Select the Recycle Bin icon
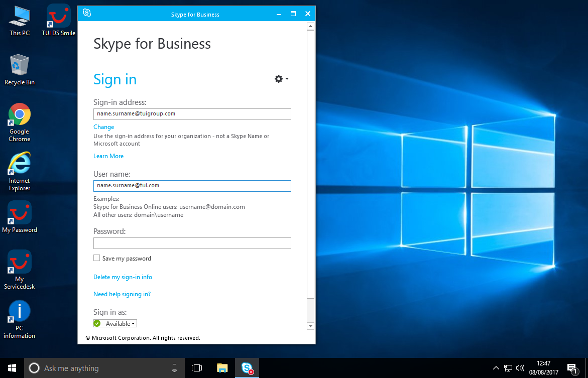 point(20,70)
